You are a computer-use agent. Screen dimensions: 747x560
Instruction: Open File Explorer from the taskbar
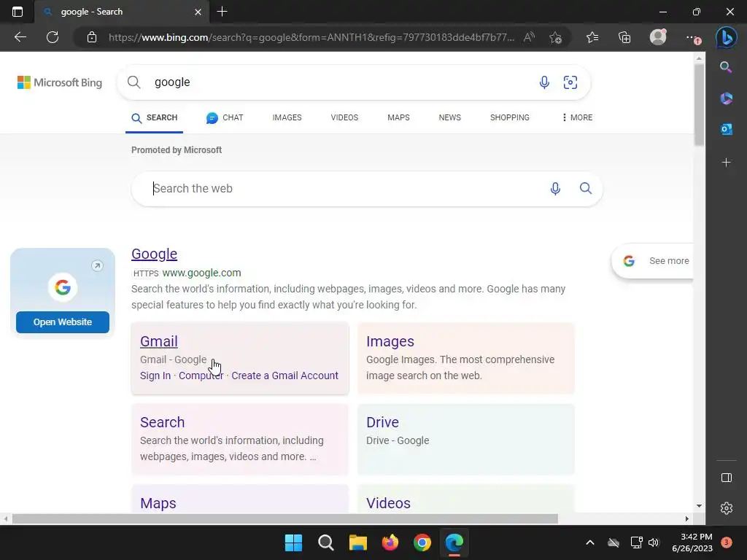pyautogui.click(x=357, y=542)
